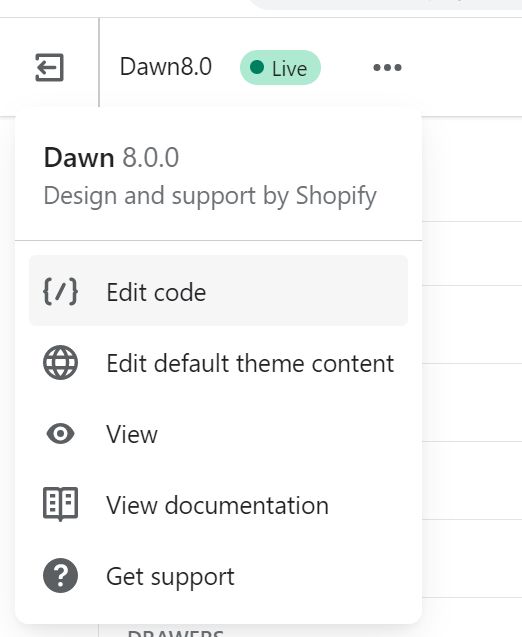This screenshot has height=637, width=522.
Task: Click the globe icon for theme content
Action: coord(61,362)
